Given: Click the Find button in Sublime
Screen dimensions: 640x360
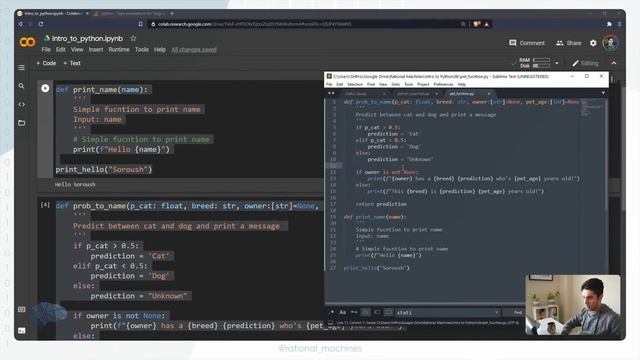Looking at the screenshot, I should [518, 313].
